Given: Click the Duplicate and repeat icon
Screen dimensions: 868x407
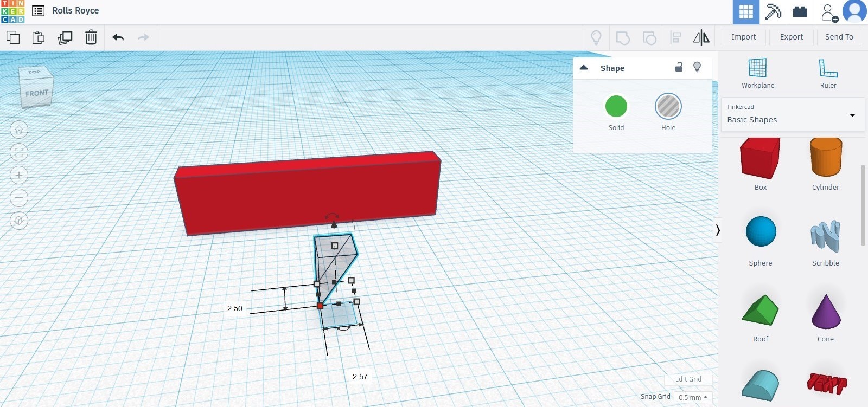Looking at the screenshot, I should (65, 37).
